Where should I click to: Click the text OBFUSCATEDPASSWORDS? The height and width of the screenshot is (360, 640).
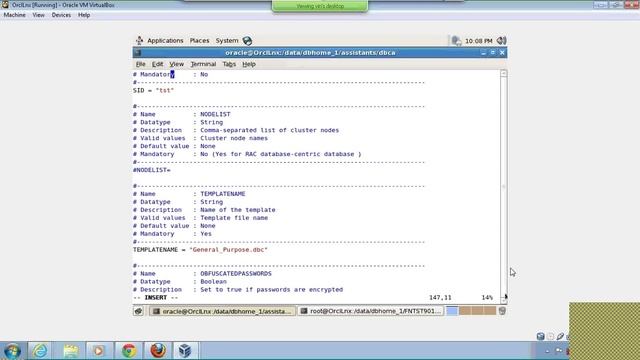(x=236, y=273)
